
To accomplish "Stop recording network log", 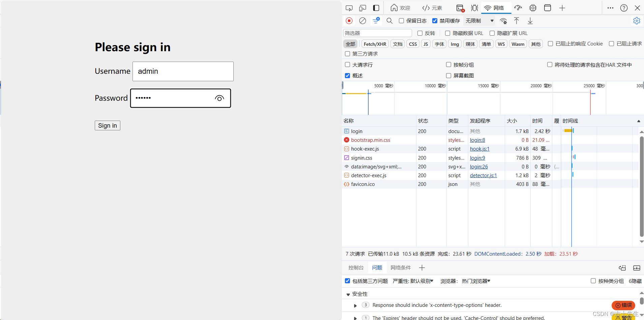I will [349, 21].
